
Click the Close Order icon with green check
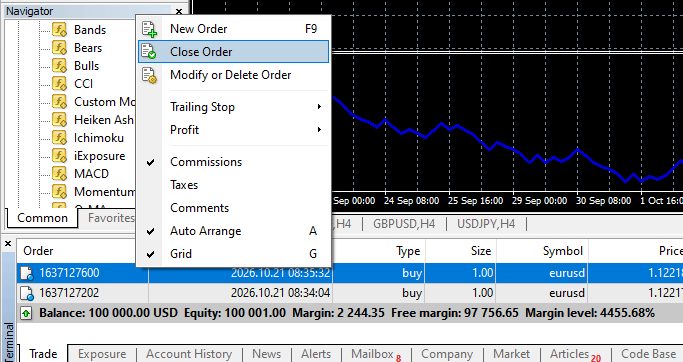pyautogui.click(x=149, y=52)
